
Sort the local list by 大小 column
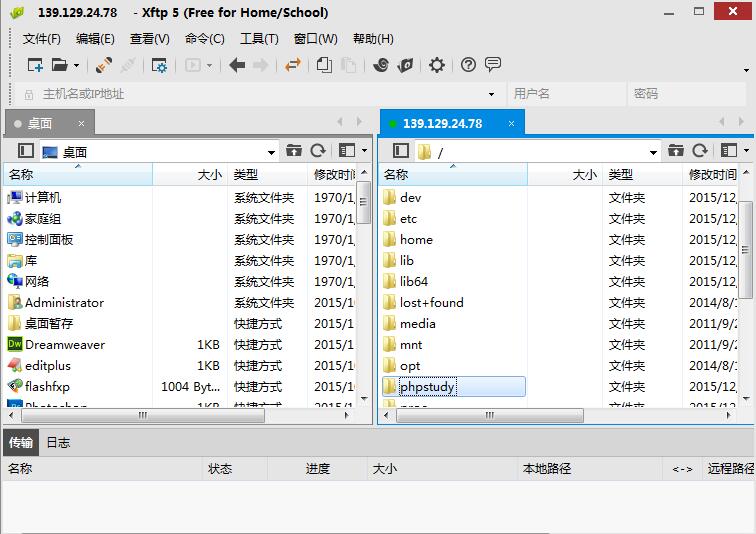(x=190, y=174)
